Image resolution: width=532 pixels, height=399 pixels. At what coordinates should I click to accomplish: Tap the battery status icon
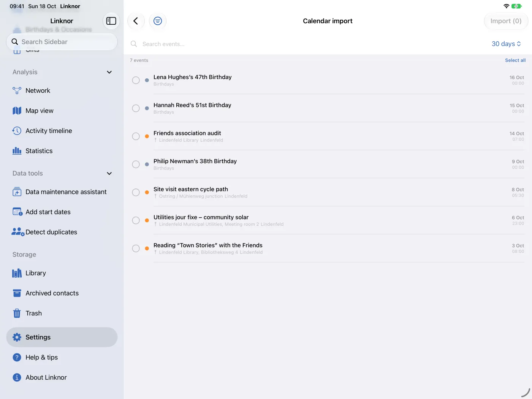point(516,6)
